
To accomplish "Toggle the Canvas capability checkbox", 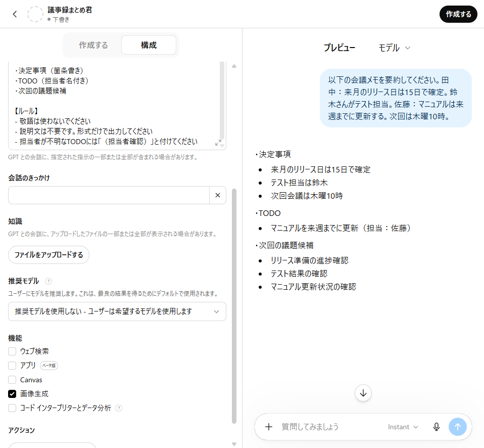I will pos(12,380).
